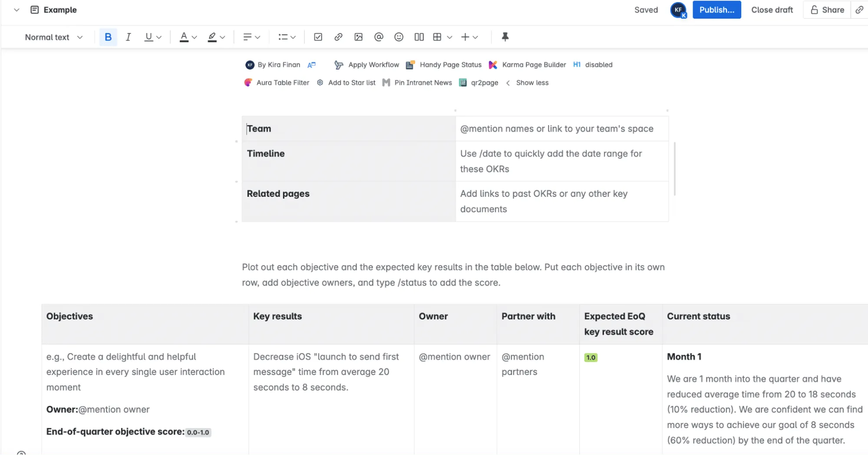Open the emoji picker icon
This screenshot has height=455, width=868.
pyautogui.click(x=399, y=37)
